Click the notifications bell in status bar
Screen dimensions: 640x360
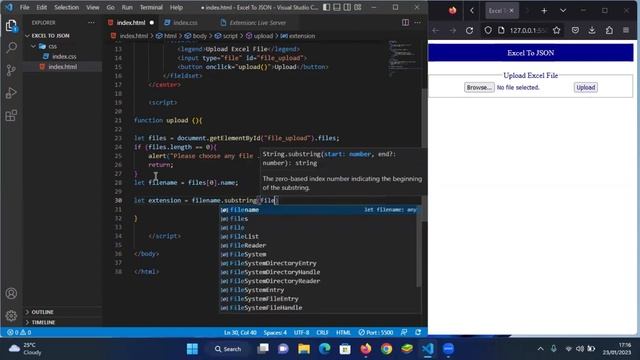pyautogui.click(x=418, y=332)
